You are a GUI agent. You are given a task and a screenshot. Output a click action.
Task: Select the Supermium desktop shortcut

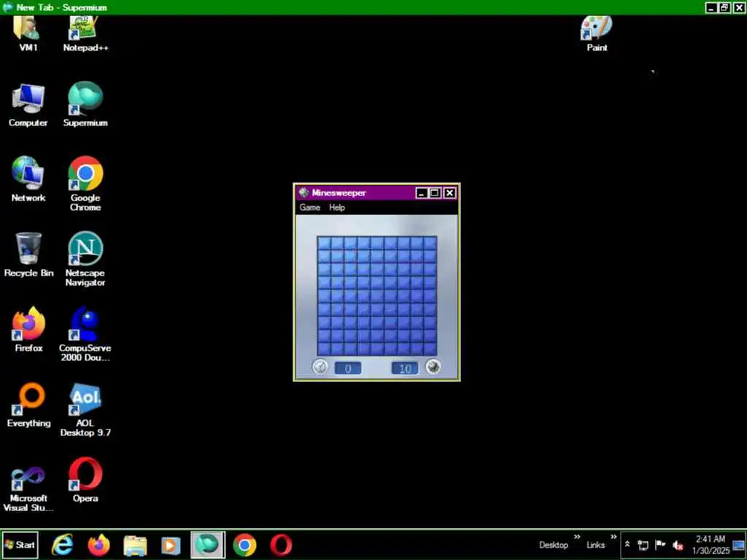pos(85,105)
